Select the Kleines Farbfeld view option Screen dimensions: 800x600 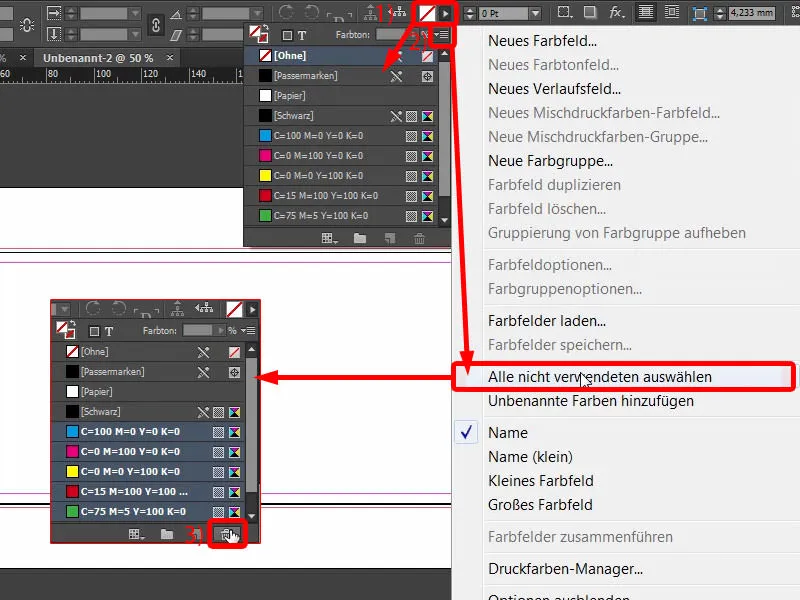point(540,481)
